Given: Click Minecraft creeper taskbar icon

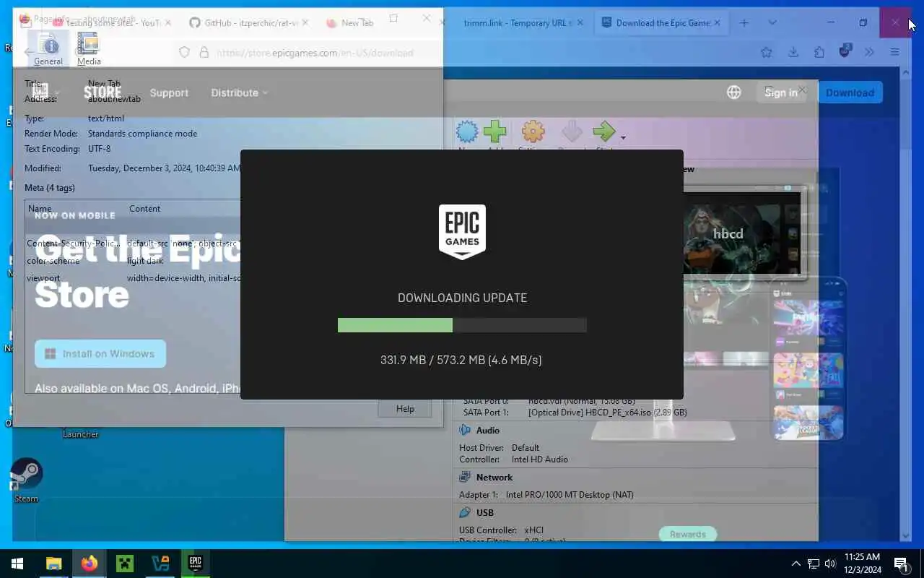Looking at the screenshot, I should click(125, 564).
